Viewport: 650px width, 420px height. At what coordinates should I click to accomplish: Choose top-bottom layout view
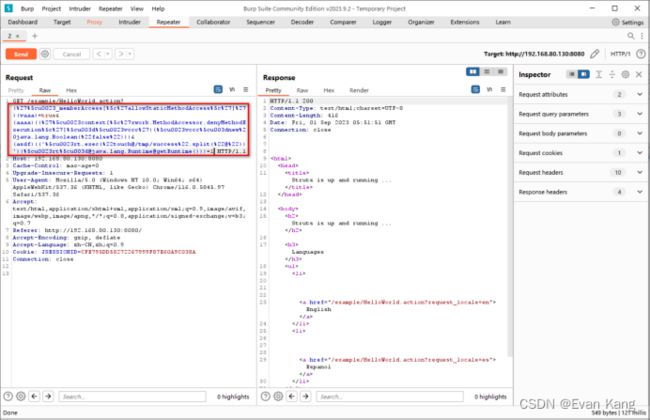click(487, 72)
